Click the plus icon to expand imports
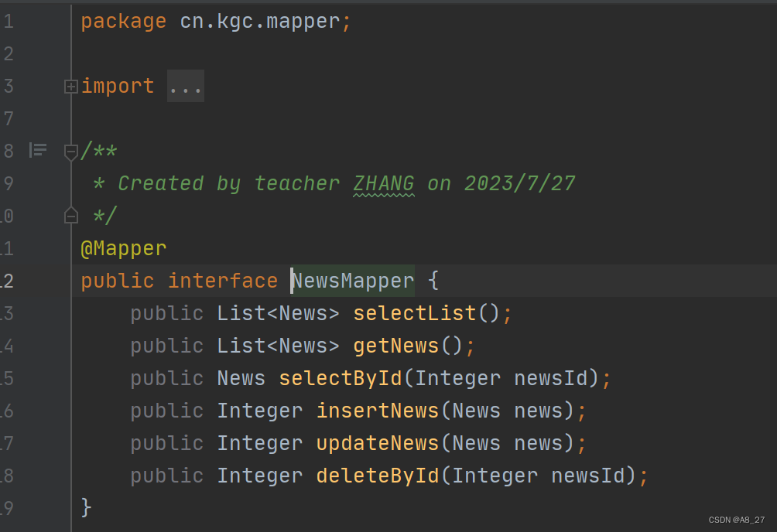Viewport: 777px width, 532px height. click(70, 86)
